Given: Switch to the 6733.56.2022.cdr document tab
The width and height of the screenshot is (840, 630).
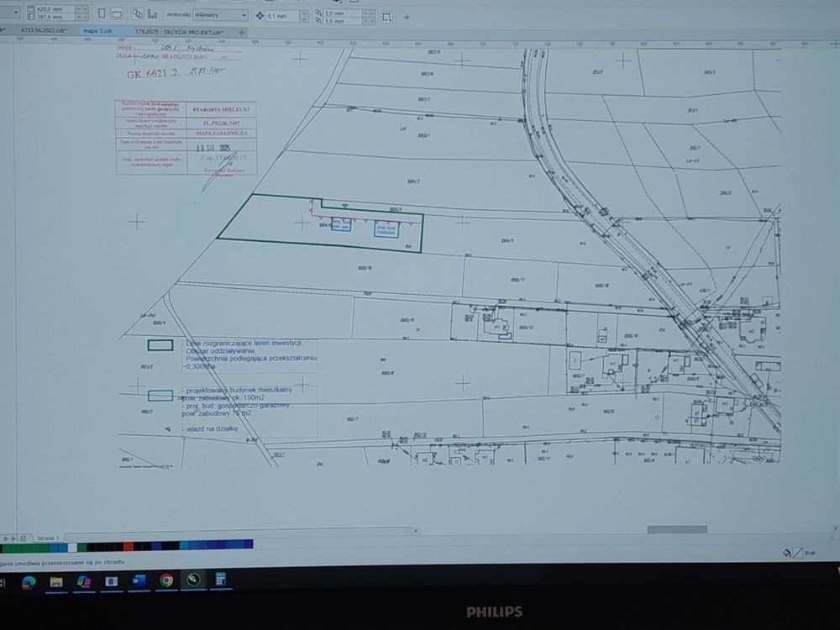Looking at the screenshot, I should pyautogui.click(x=43, y=30).
